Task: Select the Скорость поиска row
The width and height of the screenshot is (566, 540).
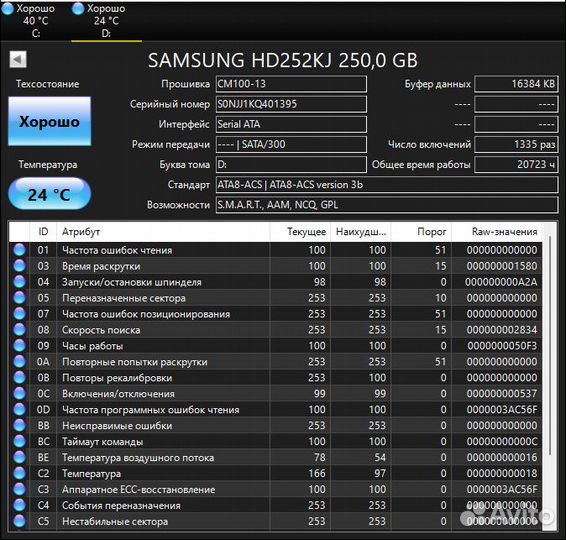Action: tap(276, 330)
